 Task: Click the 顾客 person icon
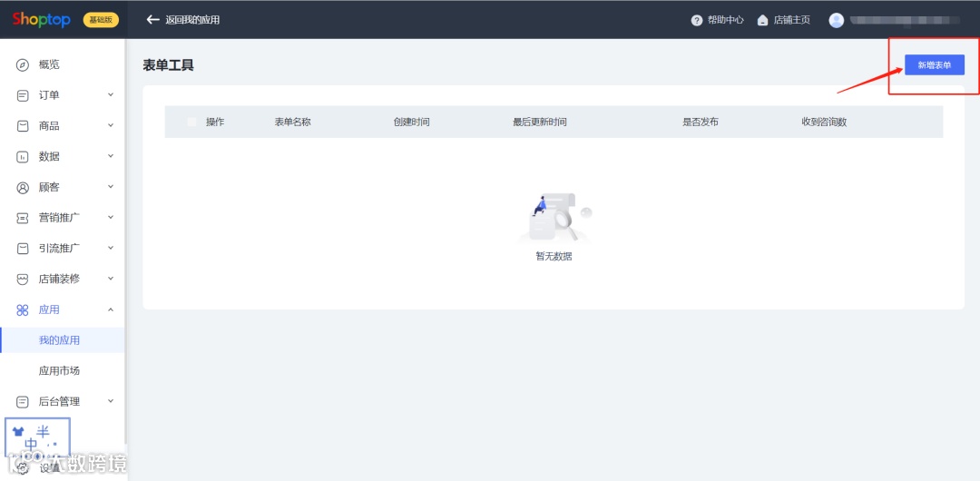click(x=23, y=187)
